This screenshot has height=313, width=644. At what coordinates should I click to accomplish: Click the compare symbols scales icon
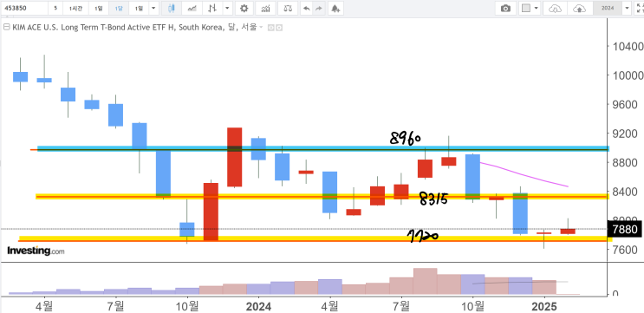[288, 8]
